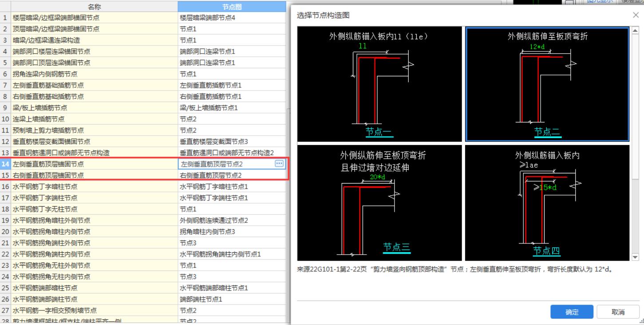
Task: Click cell 垂直筋遇洞口或端部无节点构造2
Action: point(232,153)
